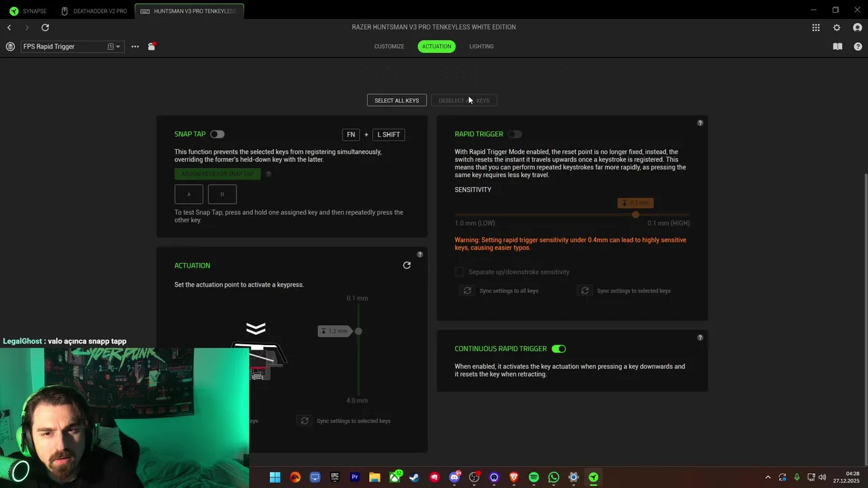Click Sync settings to all keys in Rapid Trigger
Viewport: 868px width, 488px height.
pyautogui.click(x=500, y=291)
